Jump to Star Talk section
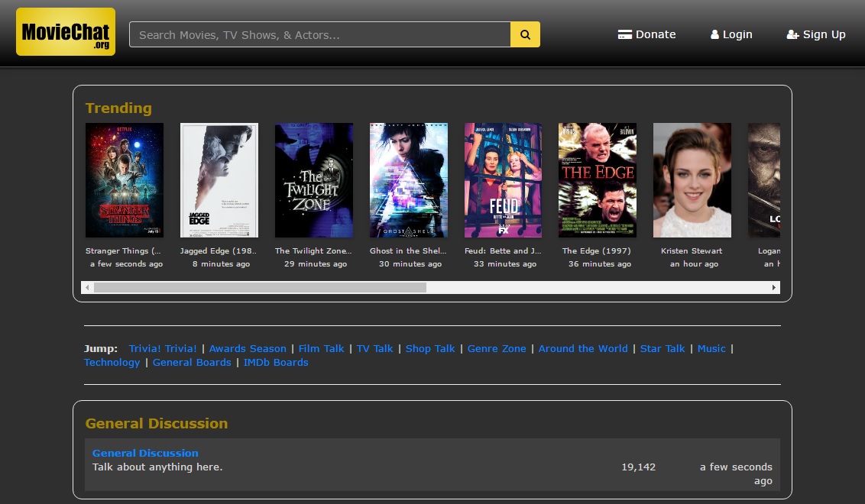 pos(662,348)
